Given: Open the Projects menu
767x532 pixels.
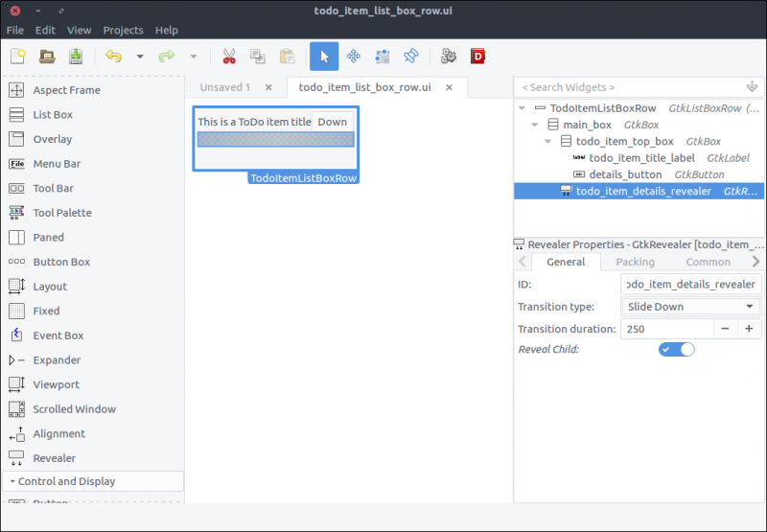Looking at the screenshot, I should (123, 31).
